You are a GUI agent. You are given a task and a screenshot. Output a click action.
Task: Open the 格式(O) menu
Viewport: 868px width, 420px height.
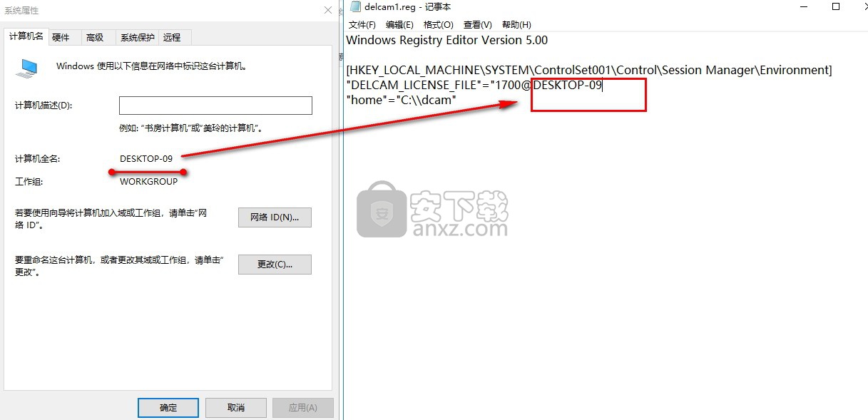[438, 25]
